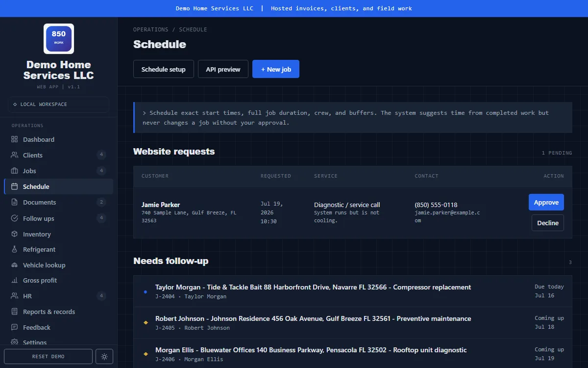Click the Clients people icon

pyautogui.click(x=14, y=155)
